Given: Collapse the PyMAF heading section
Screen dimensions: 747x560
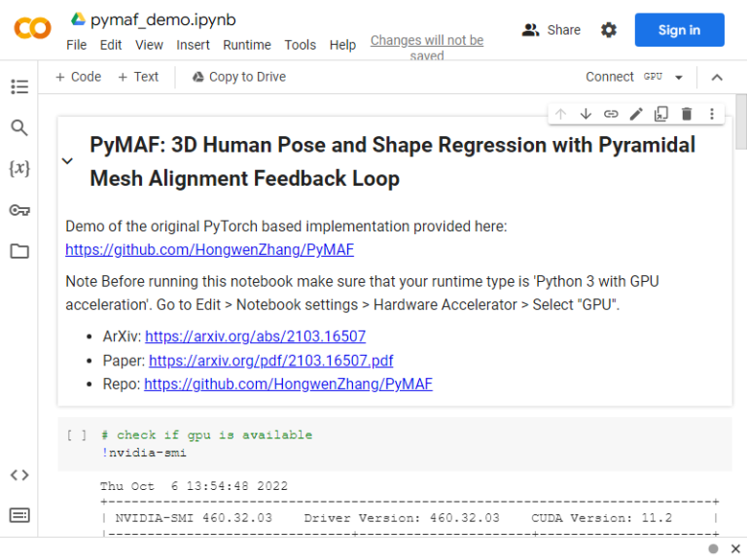Looking at the screenshot, I should pos(68,161).
